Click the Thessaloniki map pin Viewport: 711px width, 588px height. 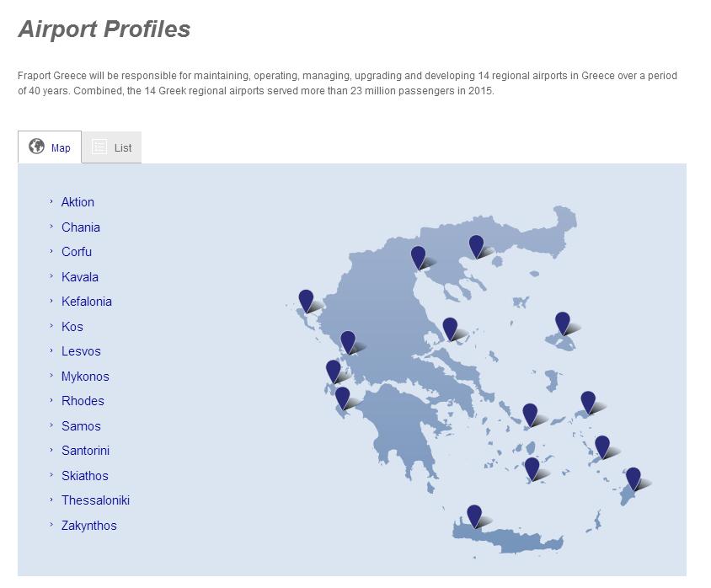418,258
